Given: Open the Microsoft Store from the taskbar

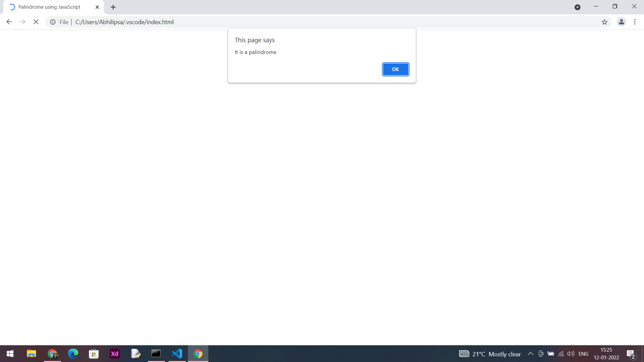Looking at the screenshot, I should [94, 354].
